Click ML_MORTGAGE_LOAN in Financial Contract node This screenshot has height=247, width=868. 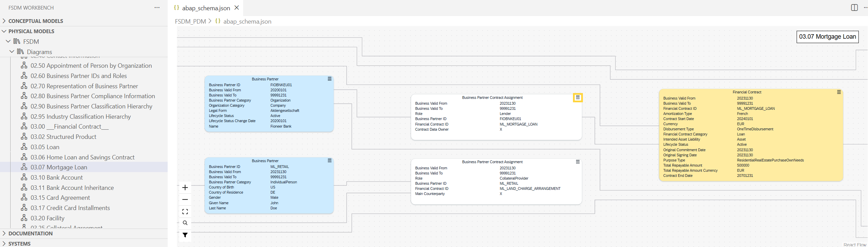coord(756,108)
